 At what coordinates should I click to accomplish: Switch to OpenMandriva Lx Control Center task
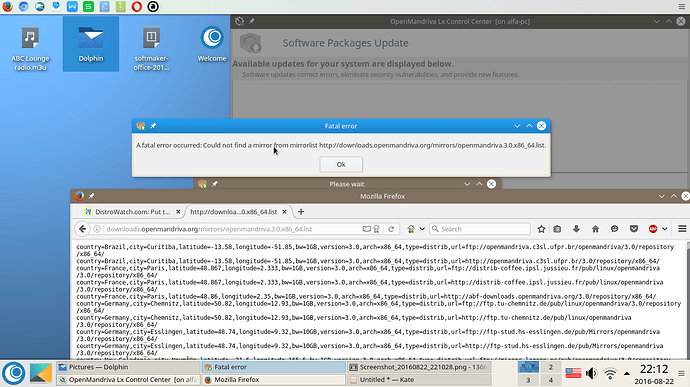(x=128, y=380)
